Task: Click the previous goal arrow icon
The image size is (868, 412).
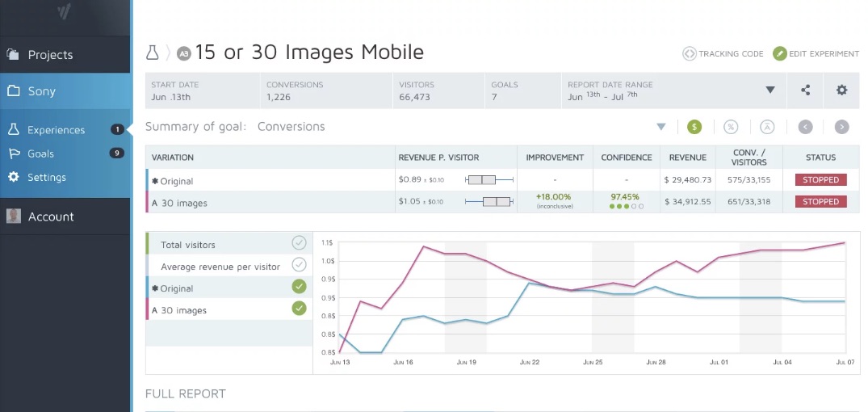Action: pos(805,127)
